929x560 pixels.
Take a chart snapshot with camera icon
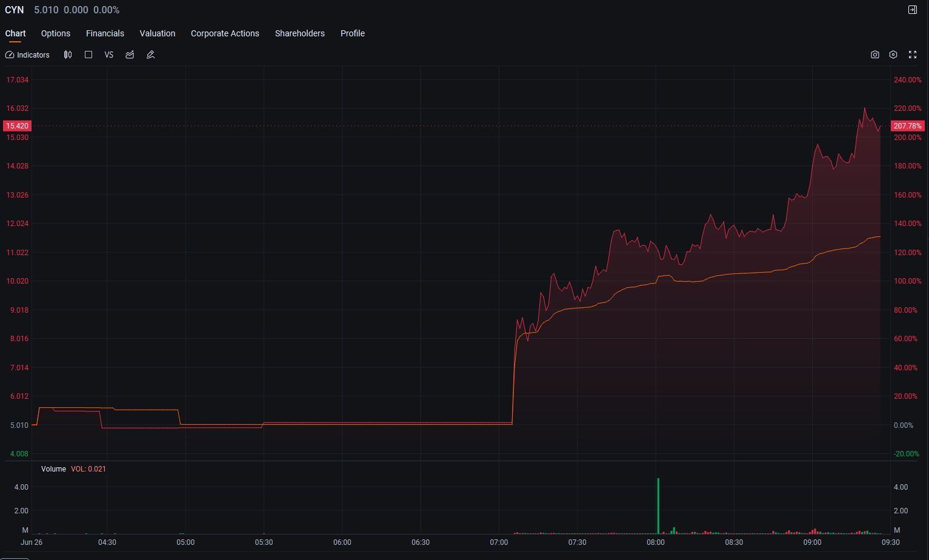click(x=875, y=55)
